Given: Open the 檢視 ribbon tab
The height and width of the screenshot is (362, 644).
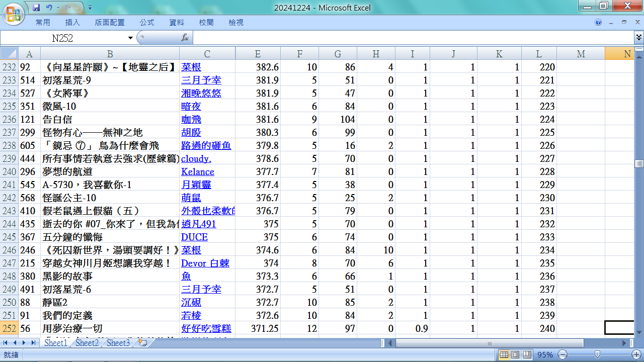Looking at the screenshot, I should [x=236, y=23].
